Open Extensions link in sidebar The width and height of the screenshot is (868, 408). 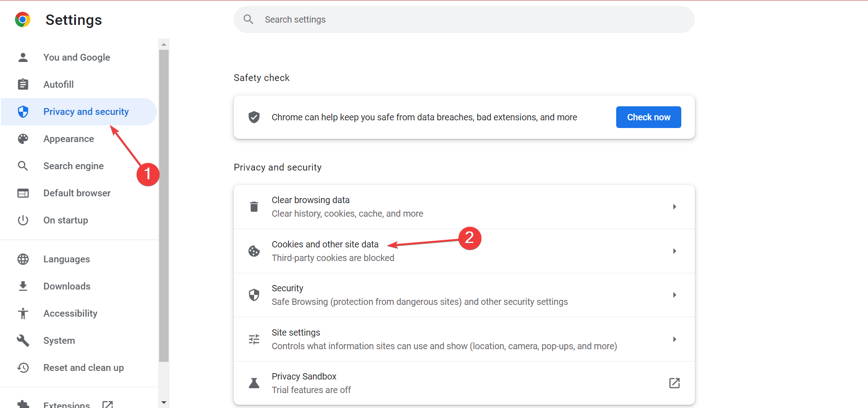tap(67, 404)
